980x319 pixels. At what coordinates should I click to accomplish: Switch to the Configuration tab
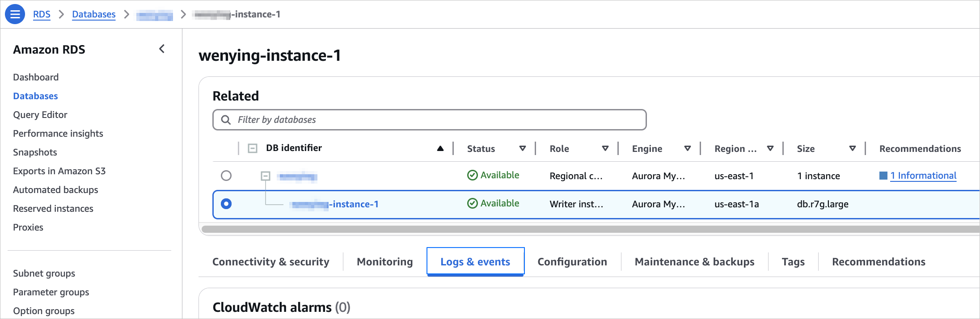click(572, 262)
